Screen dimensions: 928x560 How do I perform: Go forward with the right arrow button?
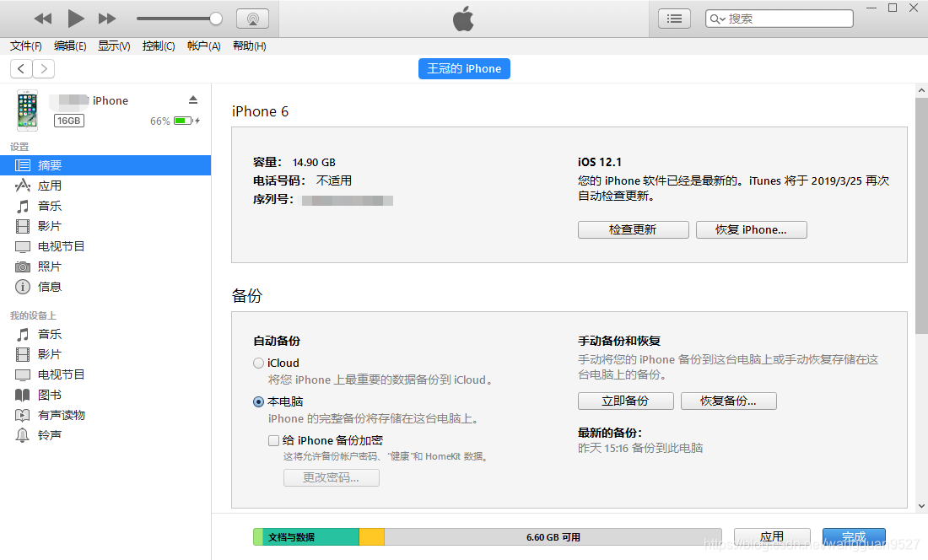pos(44,68)
